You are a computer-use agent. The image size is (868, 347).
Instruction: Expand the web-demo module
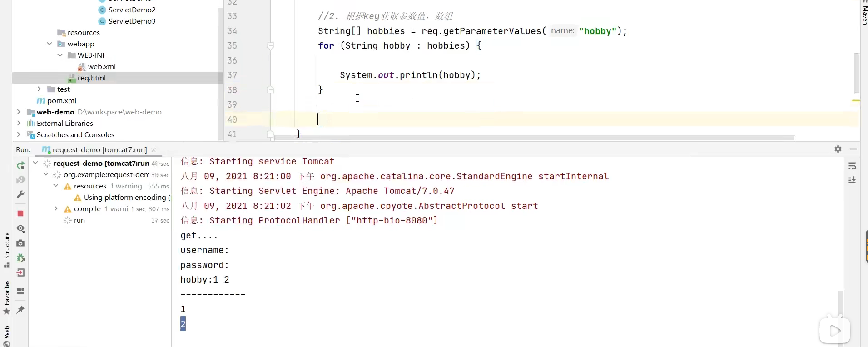point(19,112)
